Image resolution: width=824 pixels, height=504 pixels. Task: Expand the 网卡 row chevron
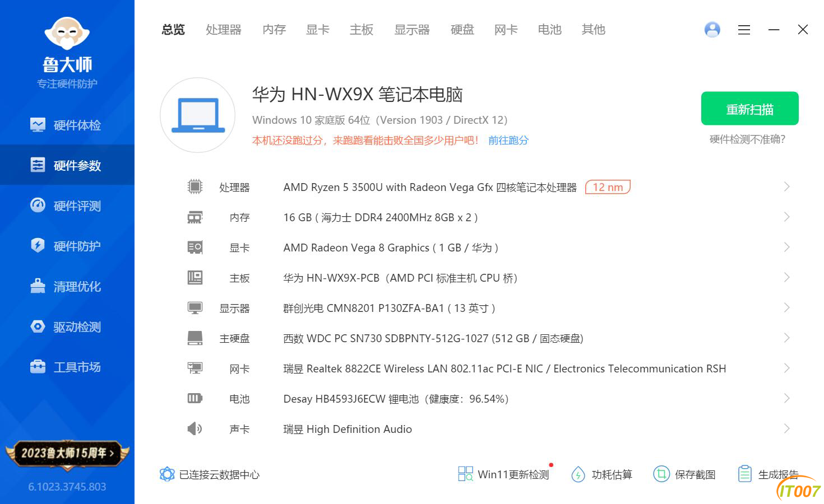click(x=786, y=368)
